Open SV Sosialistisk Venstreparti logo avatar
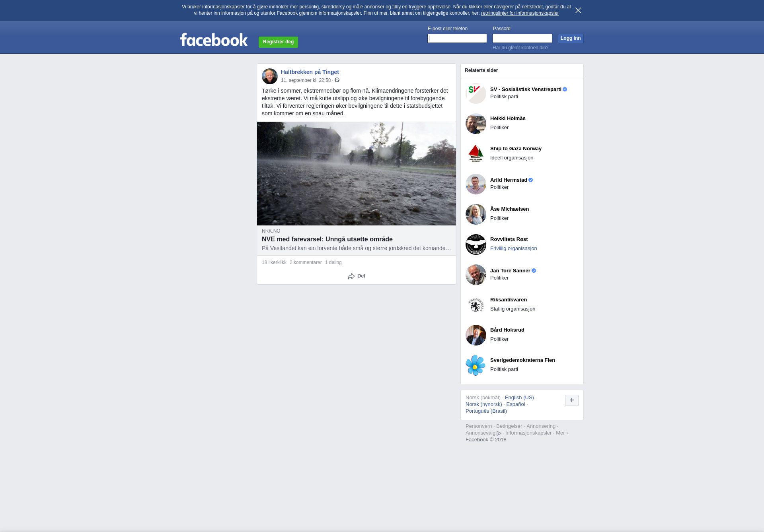The height and width of the screenshot is (532, 764). click(476, 93)
